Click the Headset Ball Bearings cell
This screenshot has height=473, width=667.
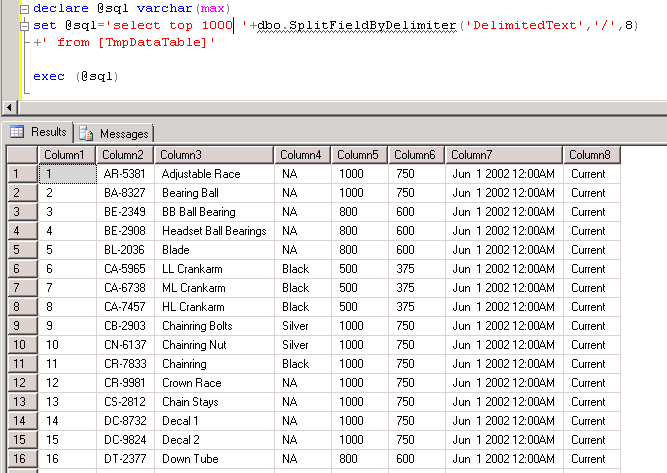(214, 231)
